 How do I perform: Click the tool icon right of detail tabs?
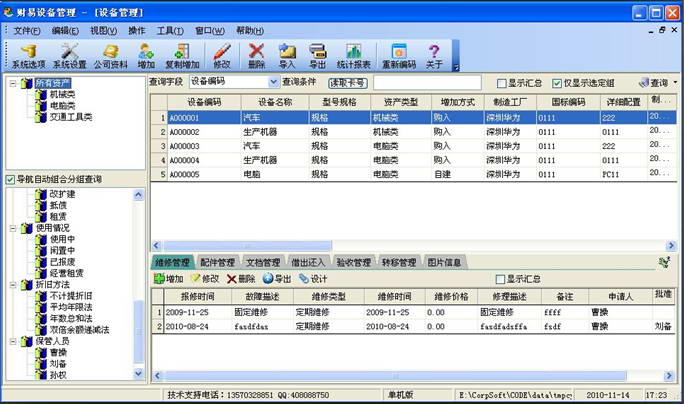(664, 262)
